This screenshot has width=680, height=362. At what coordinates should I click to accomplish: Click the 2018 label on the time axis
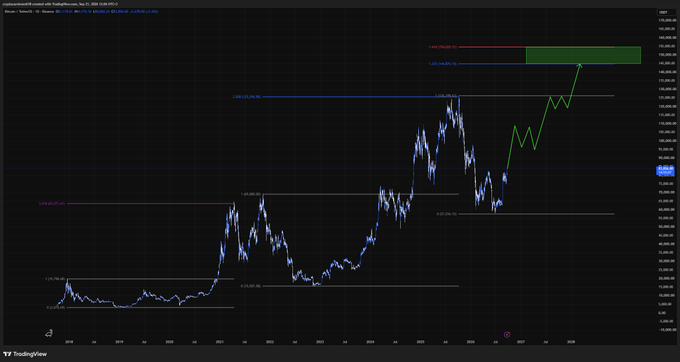pyautogui.click(x=69, y=342)
